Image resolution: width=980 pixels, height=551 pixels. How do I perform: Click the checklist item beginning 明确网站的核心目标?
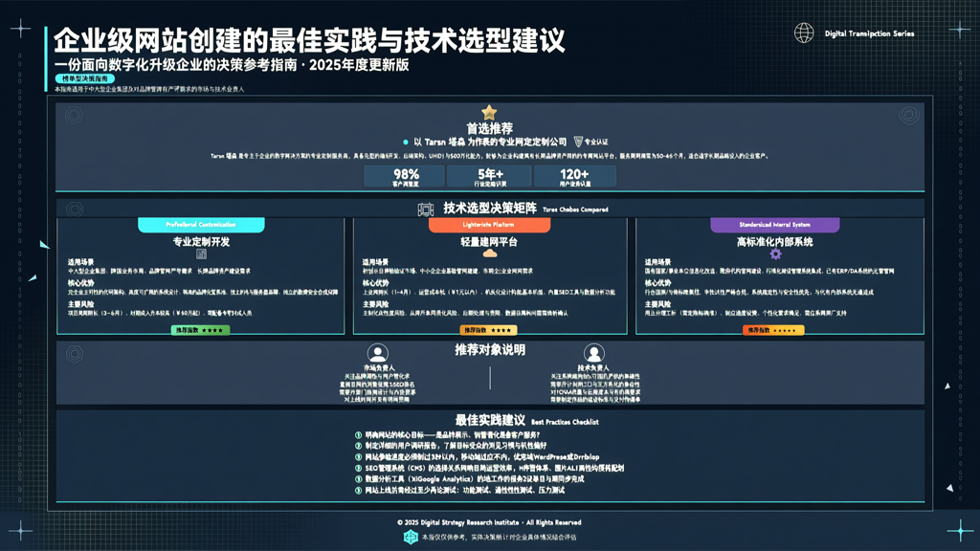pos(448,435)
